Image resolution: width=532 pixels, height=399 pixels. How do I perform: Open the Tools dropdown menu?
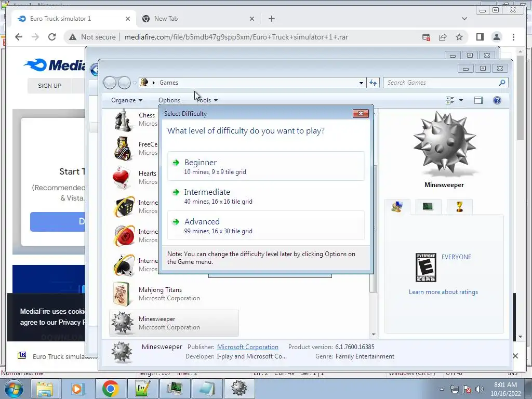tap(207, 100)
